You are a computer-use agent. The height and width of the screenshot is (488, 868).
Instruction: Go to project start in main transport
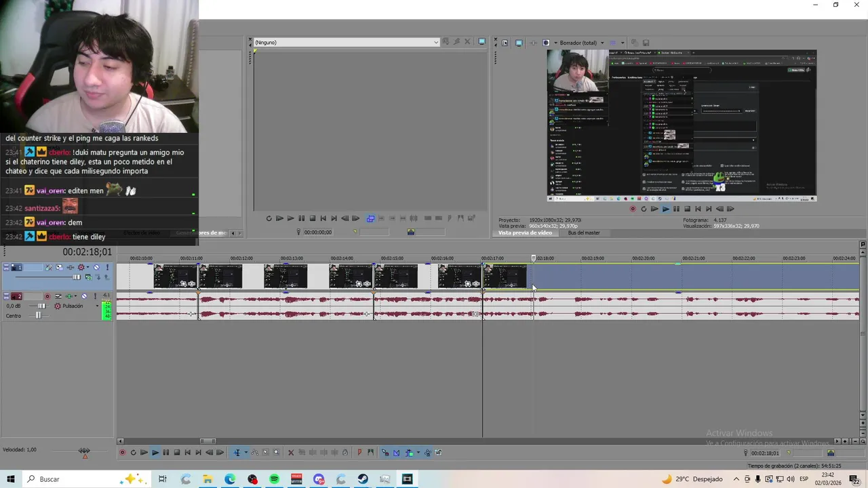[x=188, y=452]
